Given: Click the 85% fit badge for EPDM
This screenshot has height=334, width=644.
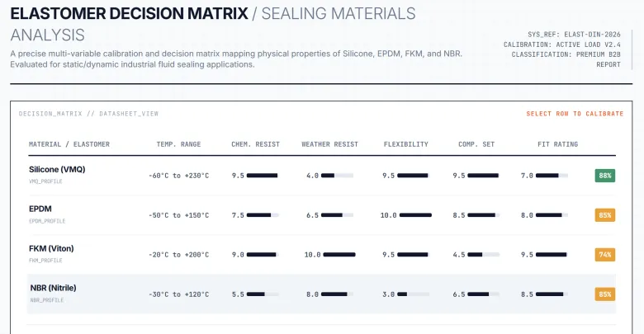Looking at the screenshot, I should (605, 215).
